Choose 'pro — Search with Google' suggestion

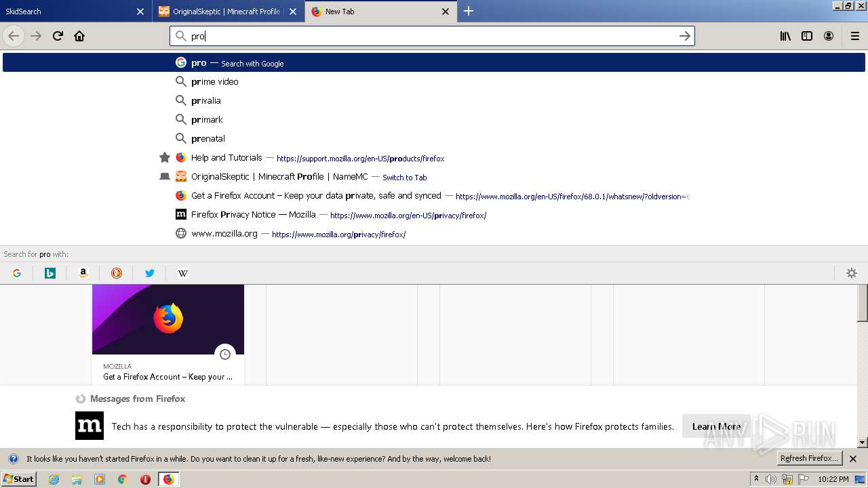click(x=434, y=62)
